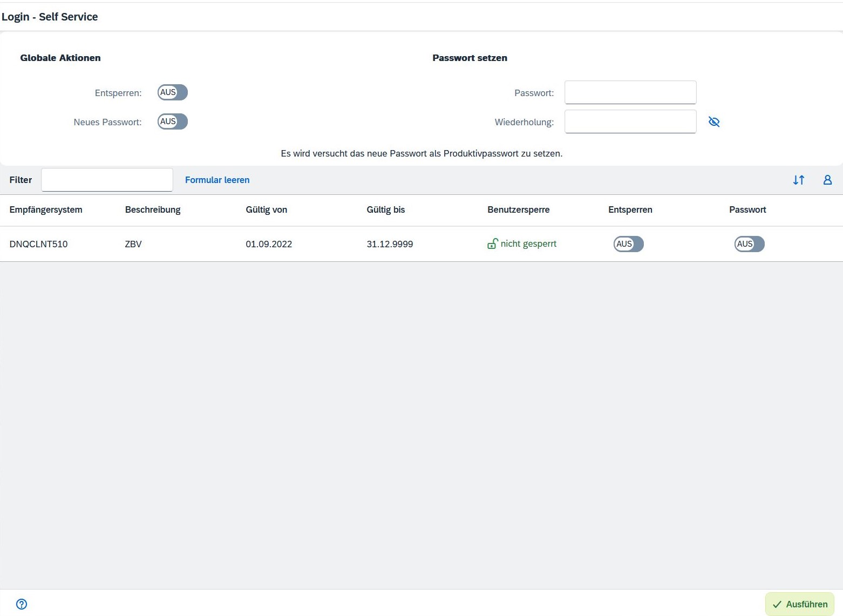843x616 pixels.
Task: Click the green unlocked padlock icon
Action: [492, 244]
